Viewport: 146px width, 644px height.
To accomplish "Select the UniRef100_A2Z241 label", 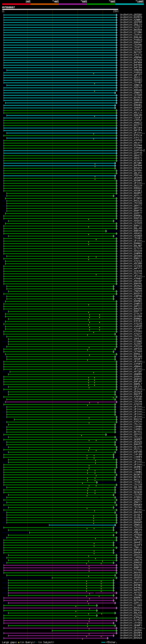I will point(131,615).
